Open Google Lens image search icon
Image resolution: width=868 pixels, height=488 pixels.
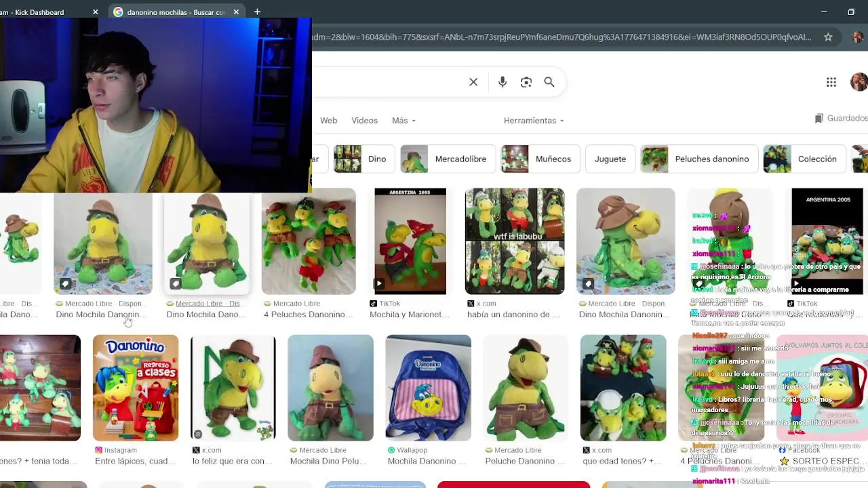[526, 82]
